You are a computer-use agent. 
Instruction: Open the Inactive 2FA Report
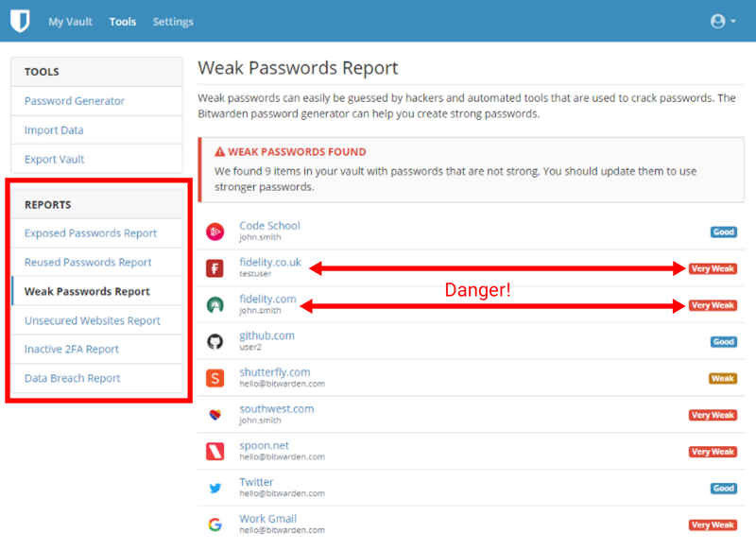point(72,349)
